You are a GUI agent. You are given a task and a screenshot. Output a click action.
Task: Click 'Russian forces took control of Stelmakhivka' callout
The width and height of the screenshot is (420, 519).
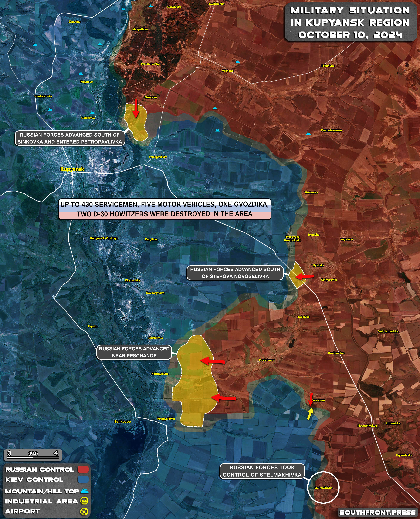(262, 471)
